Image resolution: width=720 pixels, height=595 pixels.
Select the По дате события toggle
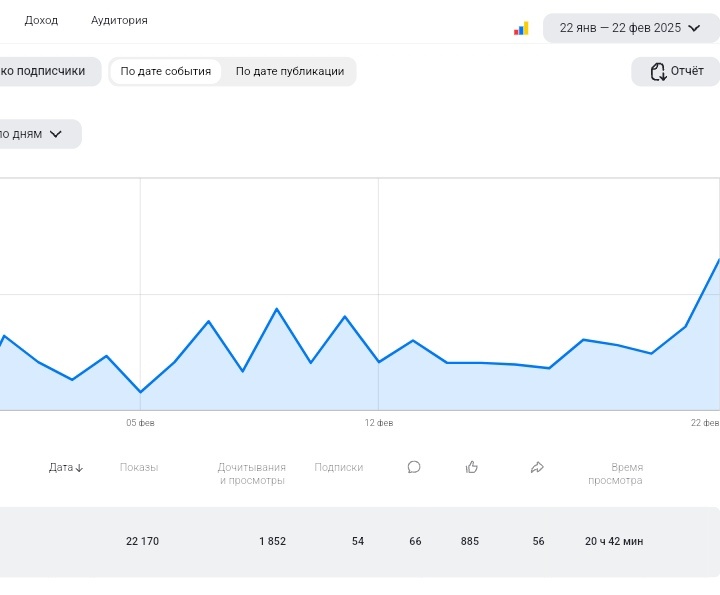(x=166, y=71)
